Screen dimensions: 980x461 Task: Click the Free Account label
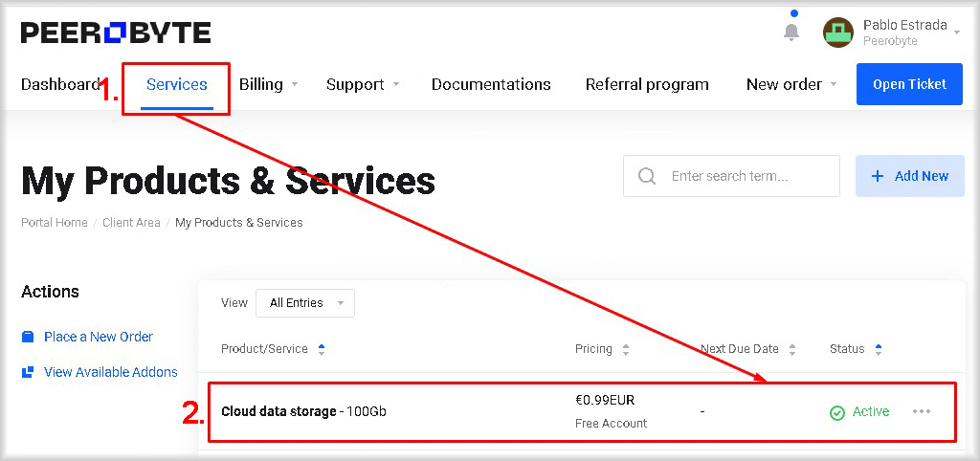[x=612, y=424]
